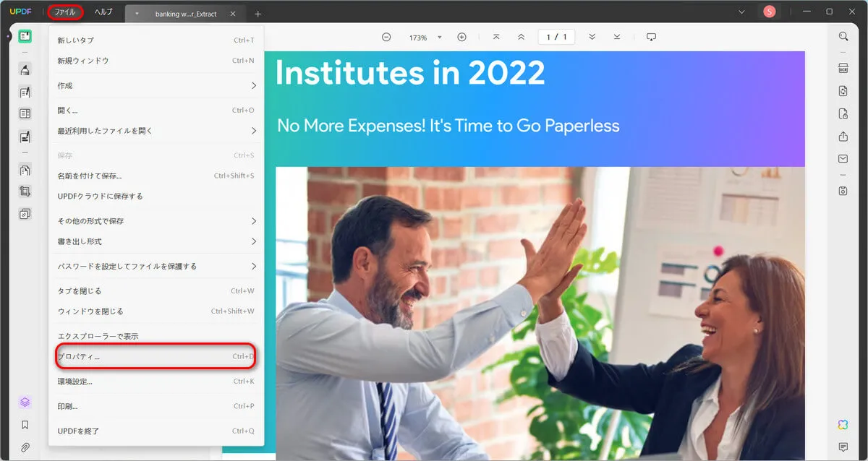Open the 173% zoom level dropdown
Viewport: 868px width, 461px height.
439,38
